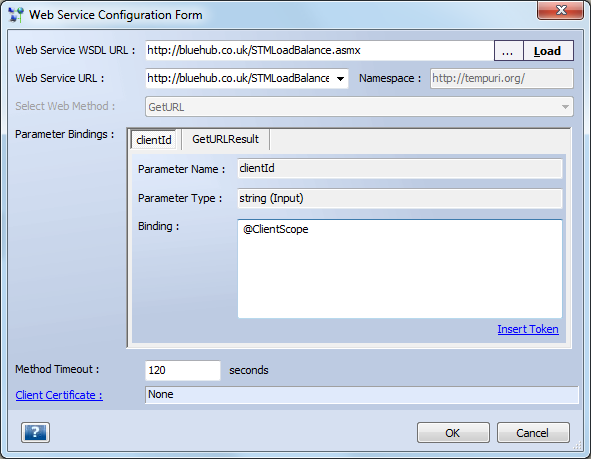Click the Namespace text field

tap(502, 78)
